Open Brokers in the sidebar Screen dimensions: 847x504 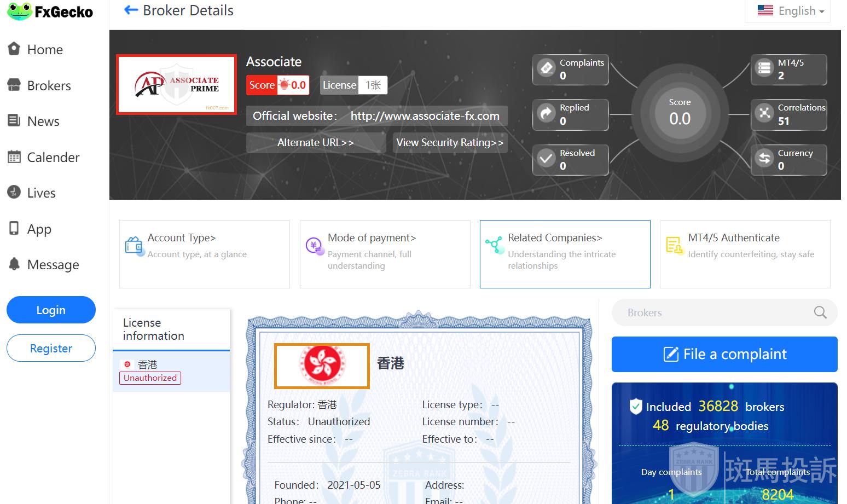click(x=49, y=86)
